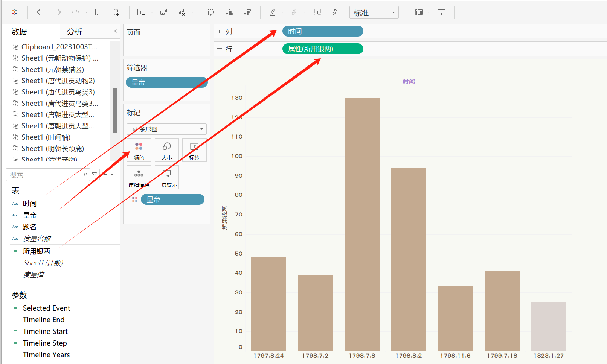
Task: Sort bars descending with toolbar icon
Action: coord(247,12)
